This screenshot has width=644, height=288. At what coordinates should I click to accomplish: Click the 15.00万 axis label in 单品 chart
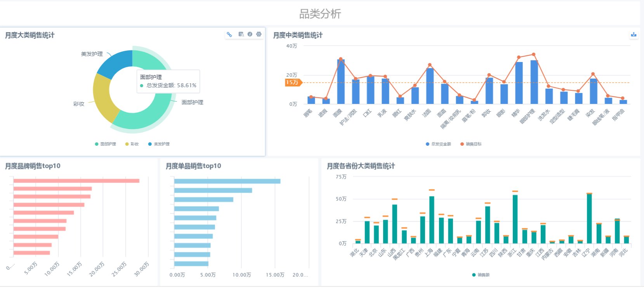(275, 275)
